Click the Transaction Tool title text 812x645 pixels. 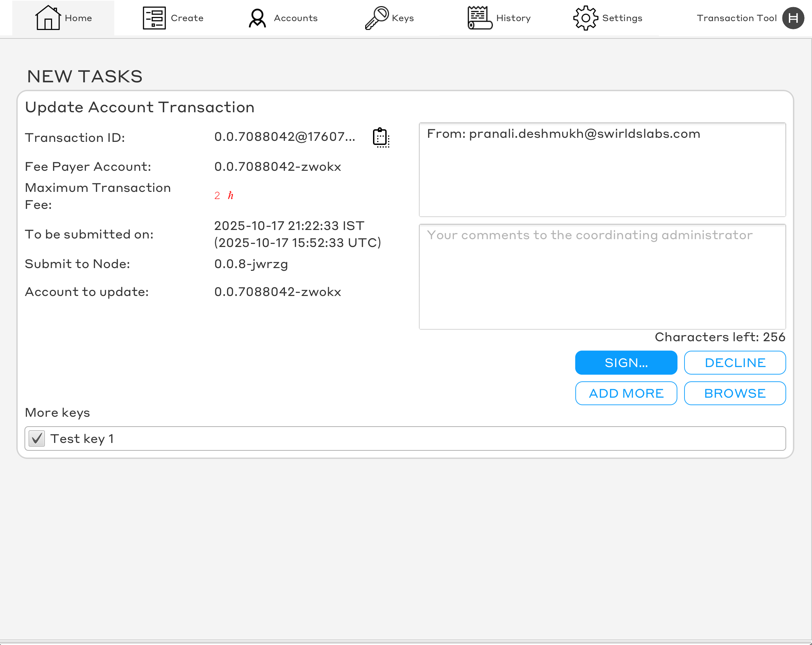[736, 18]
